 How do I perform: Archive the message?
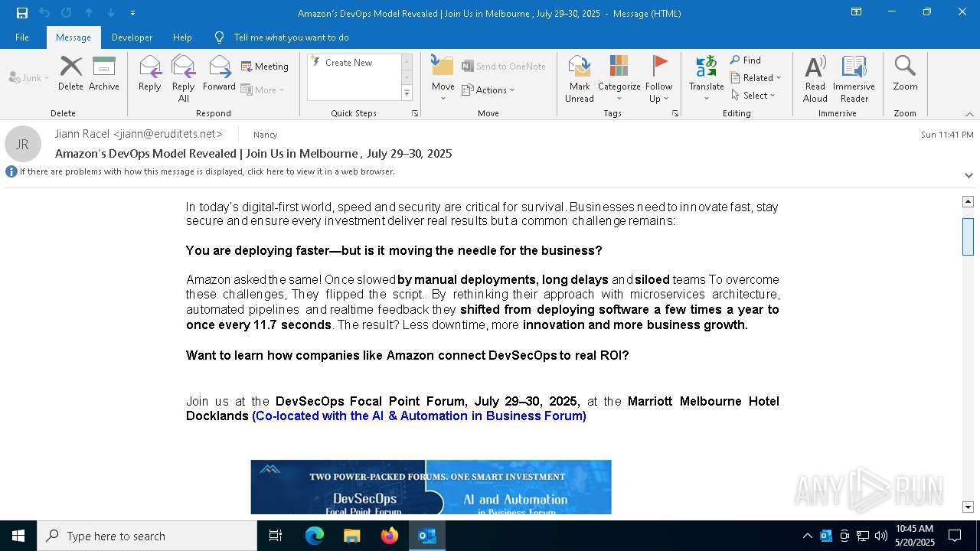tap(104, 73)
